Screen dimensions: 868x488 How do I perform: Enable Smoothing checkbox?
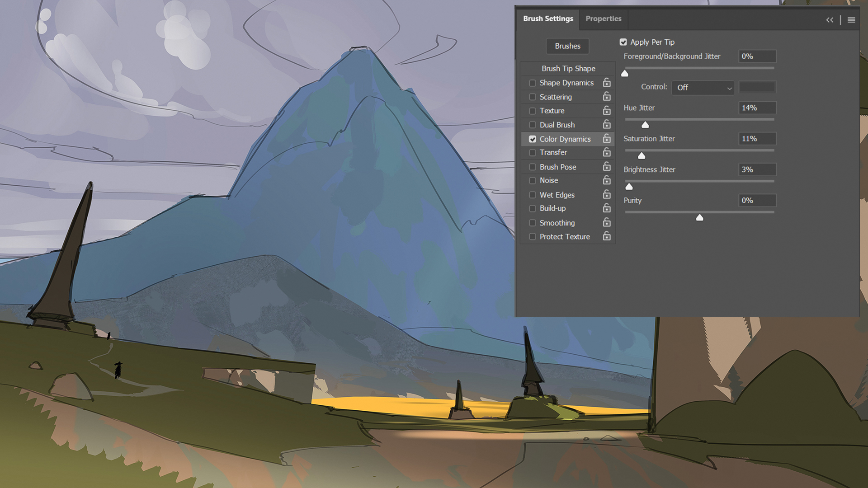coord(533,223)
